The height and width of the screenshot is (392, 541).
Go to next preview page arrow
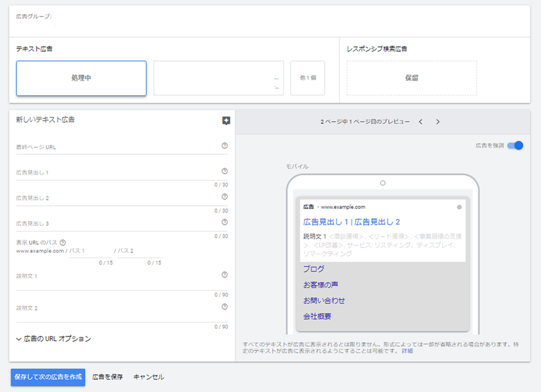pos(438,122)
